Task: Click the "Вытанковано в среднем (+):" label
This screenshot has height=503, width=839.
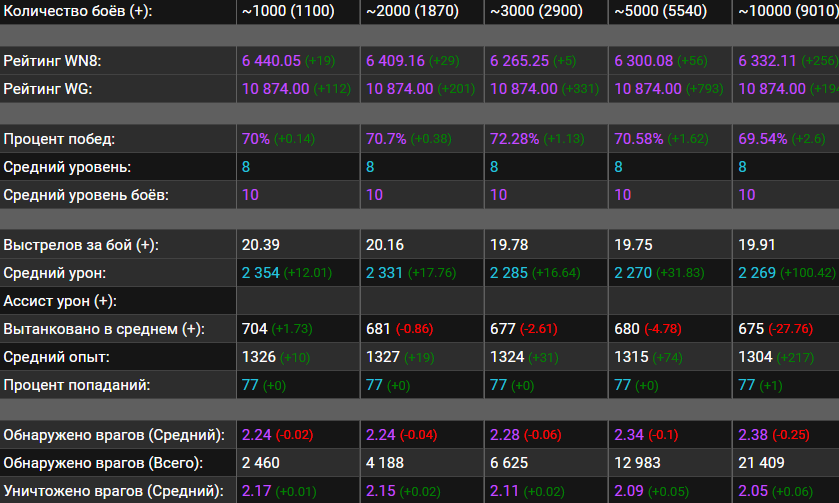Action: pos(104,329)
